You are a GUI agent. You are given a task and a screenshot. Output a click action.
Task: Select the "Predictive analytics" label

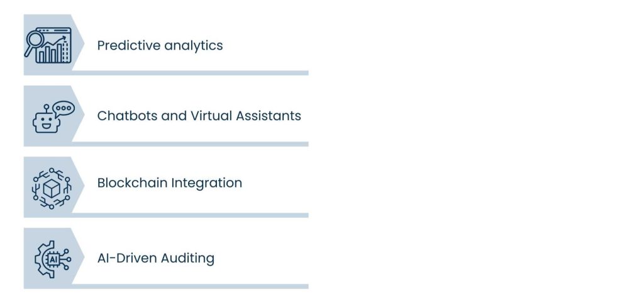click(x=160, y=45)
